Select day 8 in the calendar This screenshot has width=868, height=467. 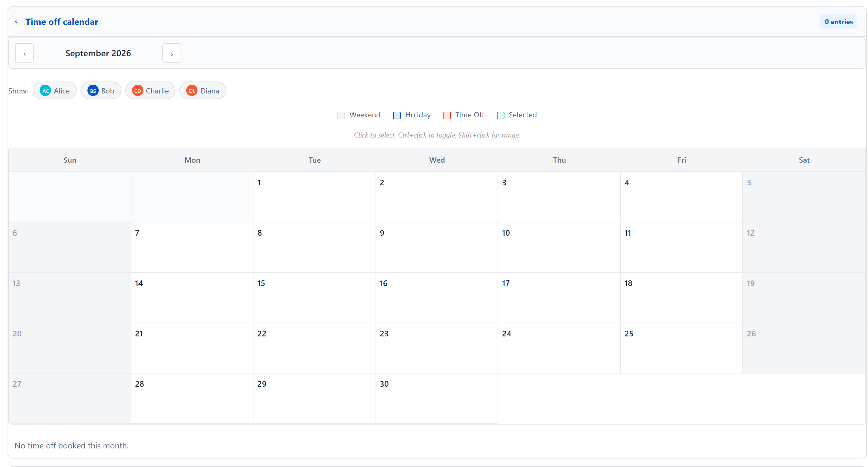click(314, 247)
